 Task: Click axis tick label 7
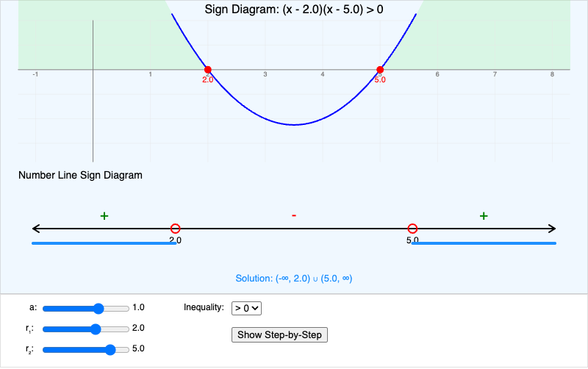point(495,74)
